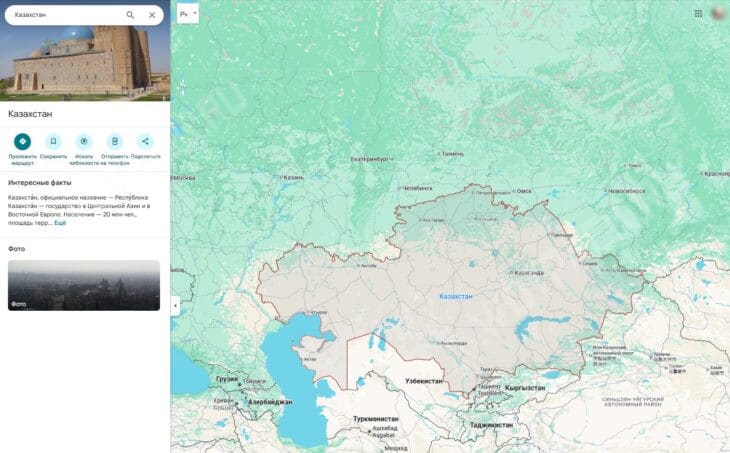Click the search magnifier icon
The image size is (730, 453).
click(130, 15)
